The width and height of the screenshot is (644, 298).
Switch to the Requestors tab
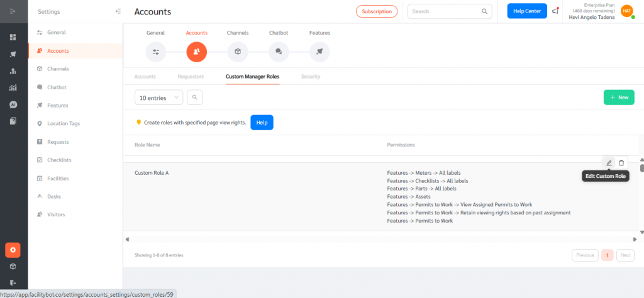coord(191,77)
